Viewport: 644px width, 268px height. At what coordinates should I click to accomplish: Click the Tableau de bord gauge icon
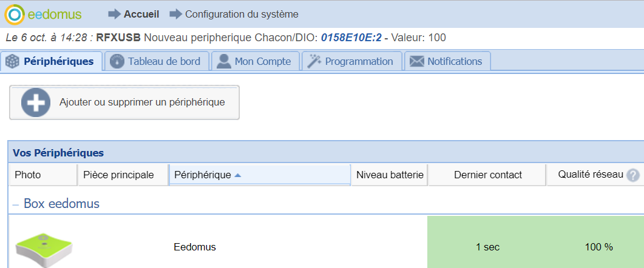point(117,62)
